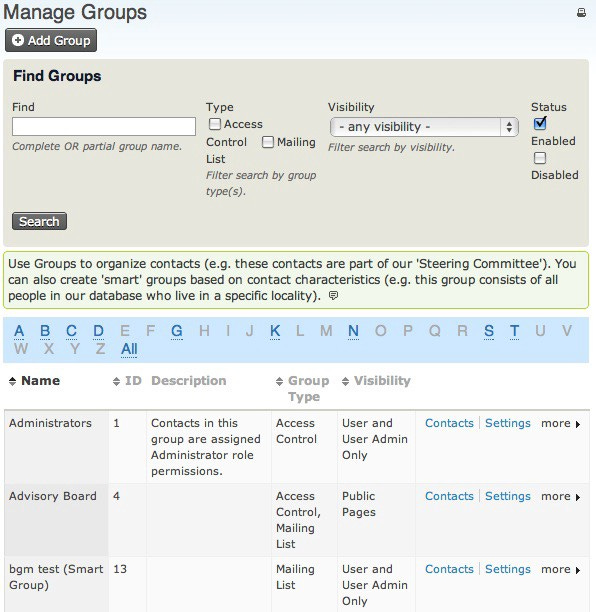Open Settings for bgm test group

point(508,569)
